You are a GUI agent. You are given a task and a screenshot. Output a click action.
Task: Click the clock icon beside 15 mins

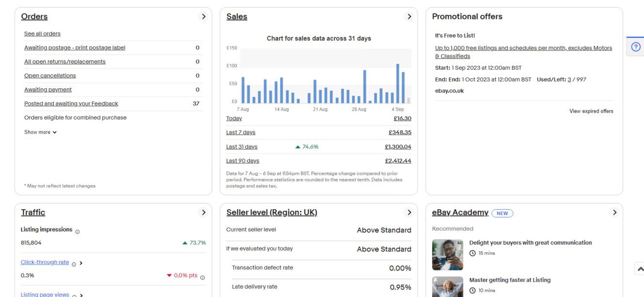pyautogui.click(x=472, y=253)
